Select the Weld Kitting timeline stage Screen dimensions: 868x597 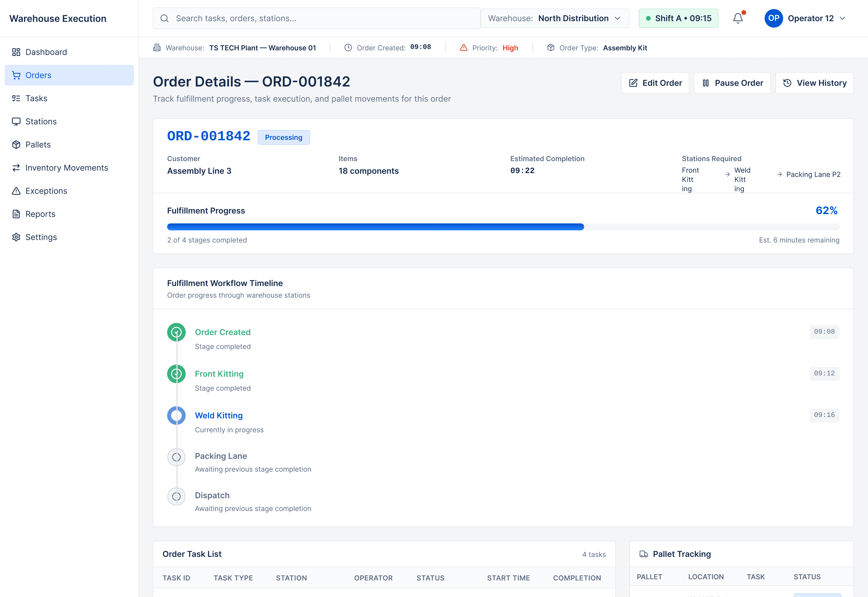pyautogui.click(x=219, y=415)
